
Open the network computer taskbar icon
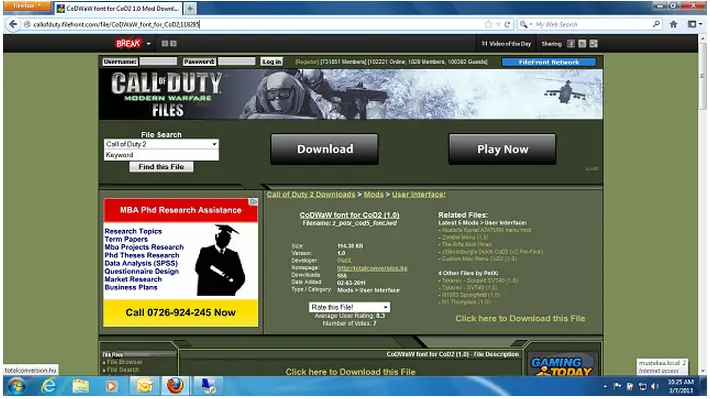tap(208, 386)
